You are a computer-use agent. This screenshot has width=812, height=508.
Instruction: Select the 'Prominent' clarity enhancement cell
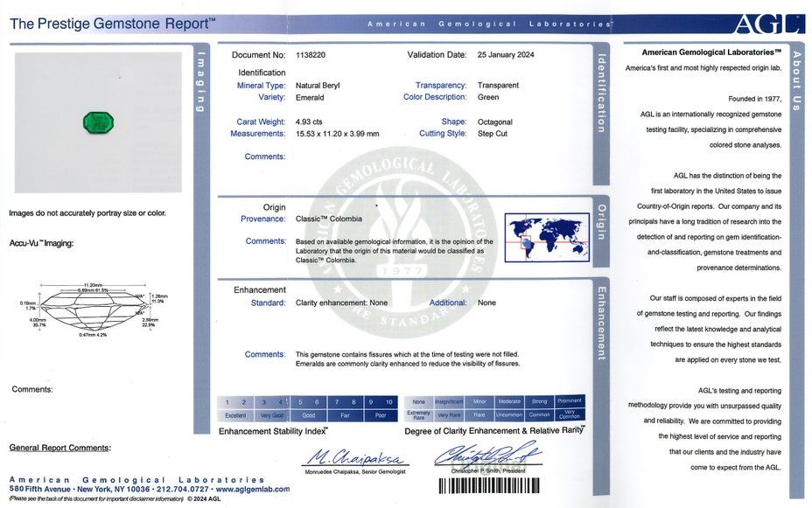coord(569,401)
